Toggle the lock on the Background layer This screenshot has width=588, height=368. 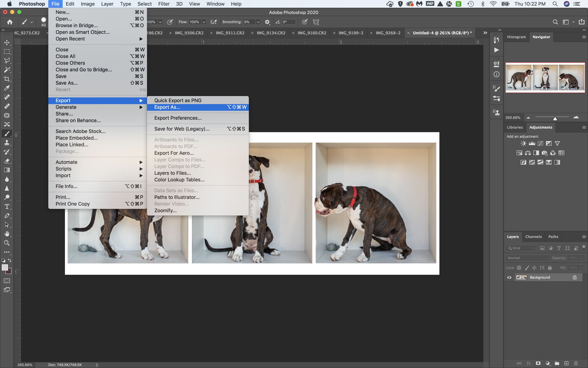coord(575,277)
